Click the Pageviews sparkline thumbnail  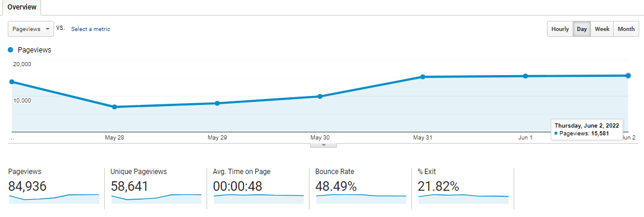tap(54, 199)
